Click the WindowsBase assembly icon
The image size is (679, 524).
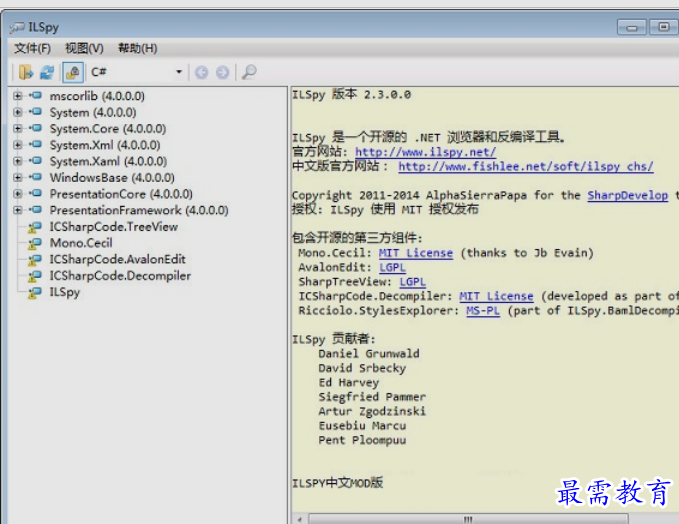coord(36,177)
